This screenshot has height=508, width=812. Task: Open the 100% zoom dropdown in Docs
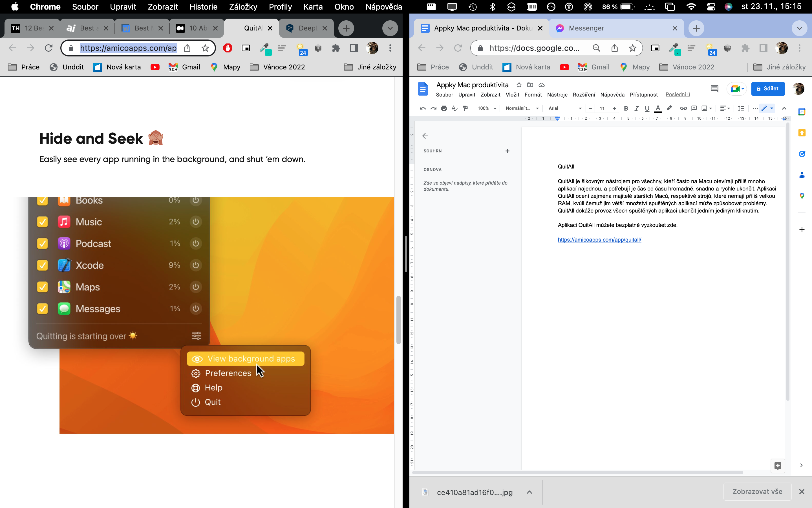point(487,108)
